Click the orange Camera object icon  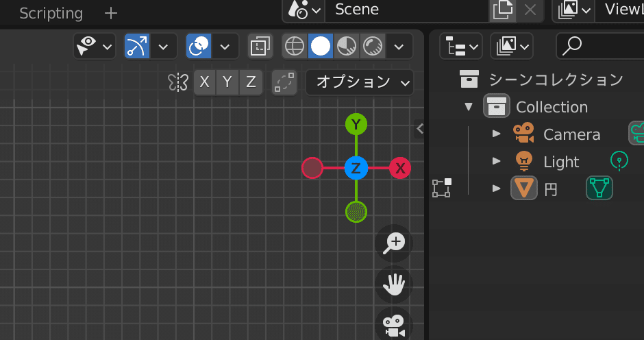(523, 133)
